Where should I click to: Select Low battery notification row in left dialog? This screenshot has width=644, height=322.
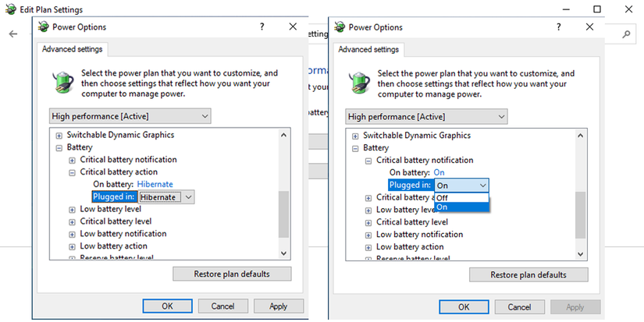point(123,234)
